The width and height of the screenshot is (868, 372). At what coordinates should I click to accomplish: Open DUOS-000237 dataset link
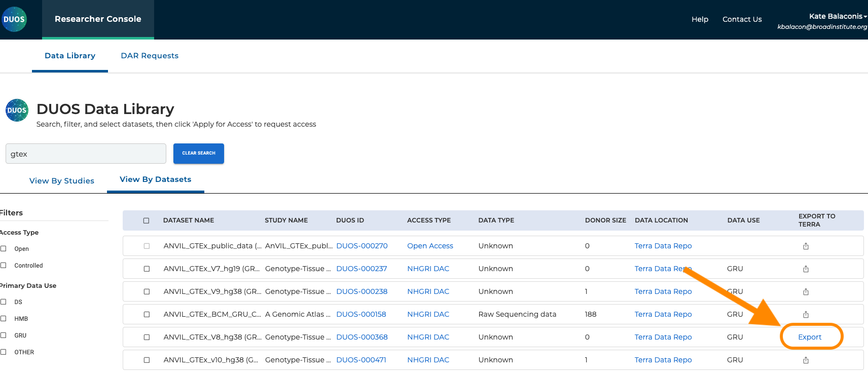361,269
